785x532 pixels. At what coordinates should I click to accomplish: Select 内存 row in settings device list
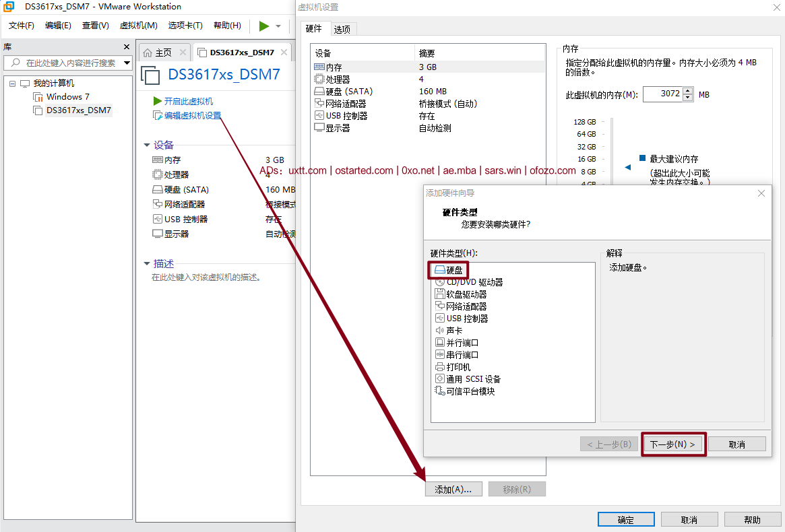point(428,67)
